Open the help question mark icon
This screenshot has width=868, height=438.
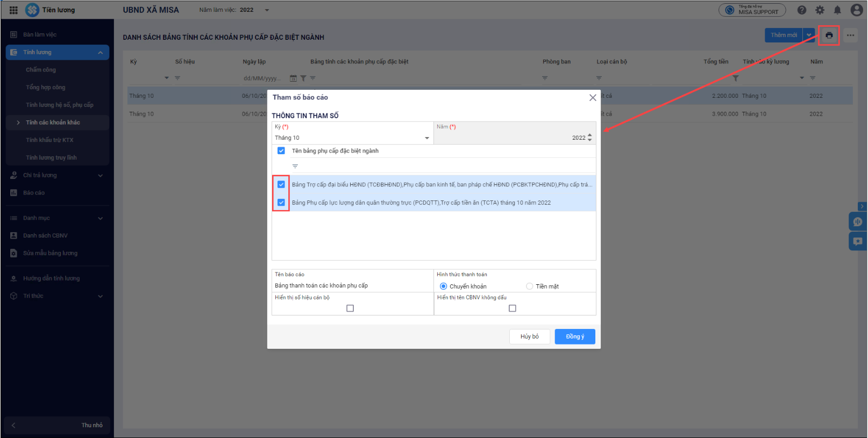point(802,10)
